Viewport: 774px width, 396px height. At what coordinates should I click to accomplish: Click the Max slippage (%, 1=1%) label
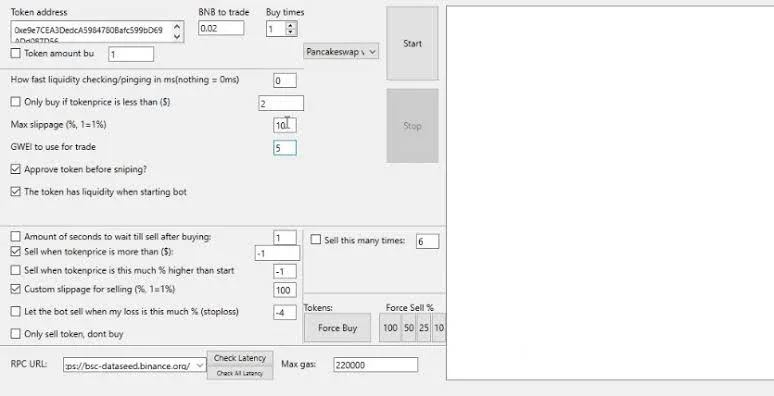click(x=58, y=124)
